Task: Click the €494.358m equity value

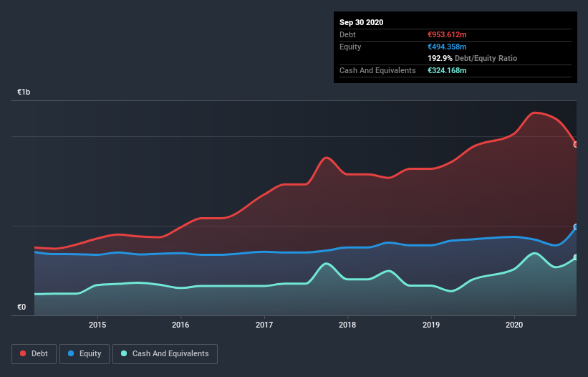Action: 447,47
